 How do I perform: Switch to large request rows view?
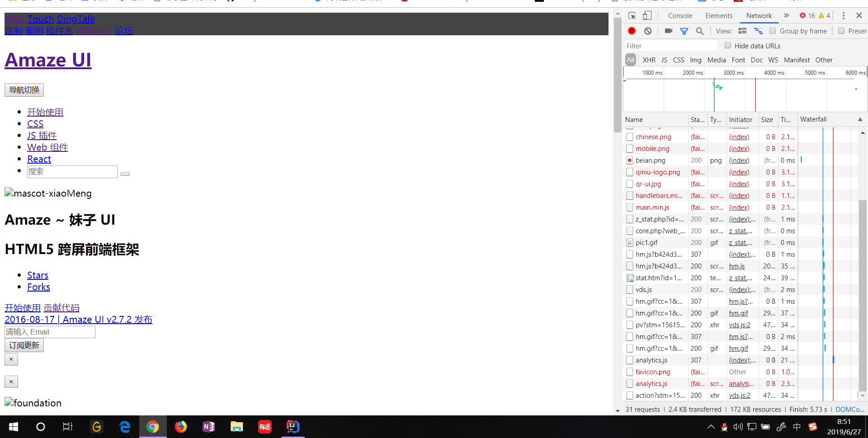point(742,31)
